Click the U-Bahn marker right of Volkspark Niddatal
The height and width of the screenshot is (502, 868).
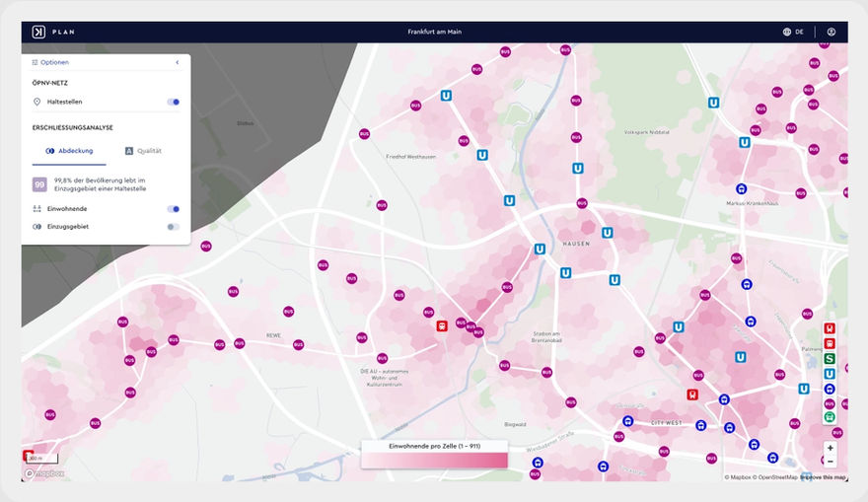point(713,103)
